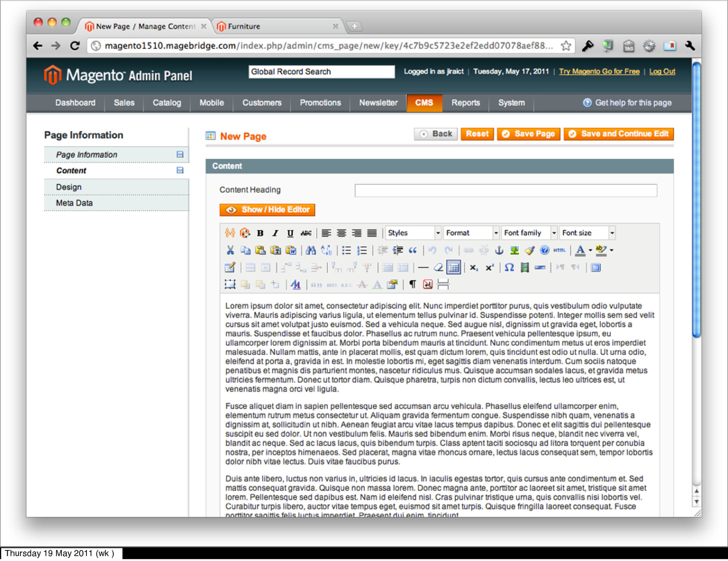Image resolution: width=728 pixels, height=561 pixels.
Task: Show invisible paragraph characters
Action: coord(412,285)
